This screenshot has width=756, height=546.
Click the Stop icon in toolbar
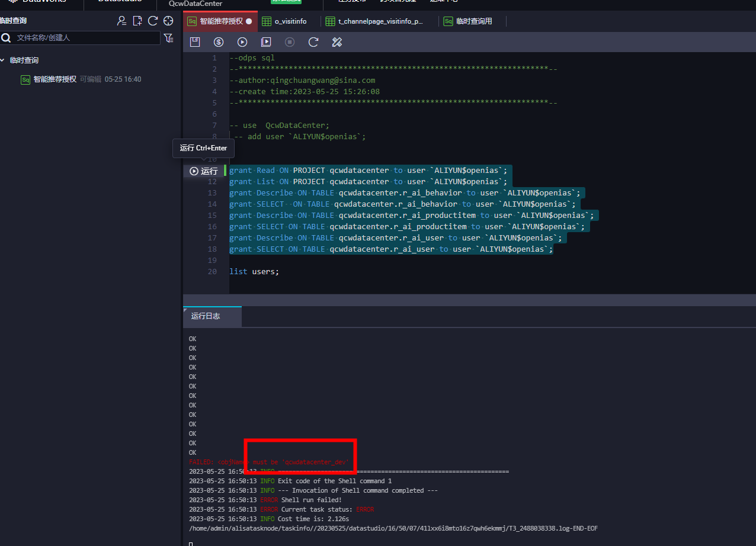click(x=290, y=42)
